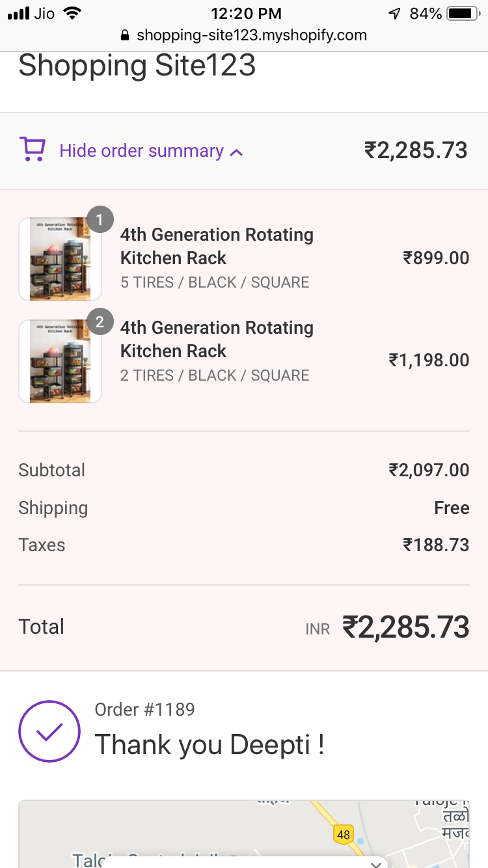This screenshot has width=488, height=868.
Task: Tap the 5 TIRES kitchen rack thumbnail
Action: (x=60, y=259)
